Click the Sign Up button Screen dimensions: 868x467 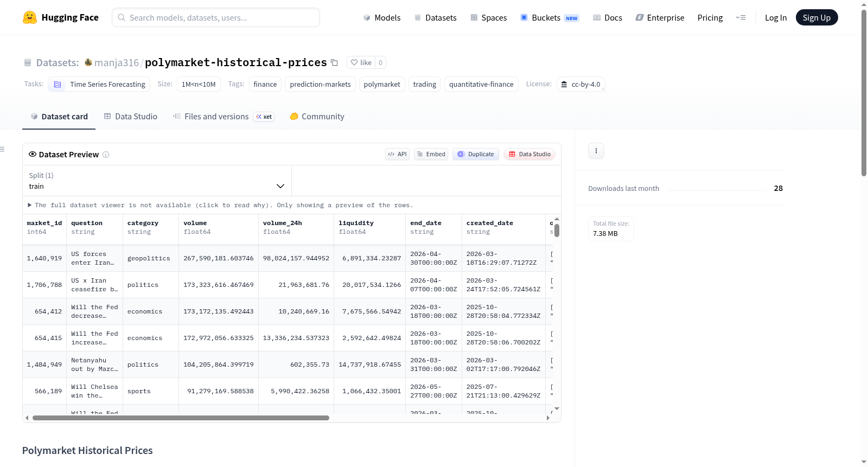tap(816, 17)
